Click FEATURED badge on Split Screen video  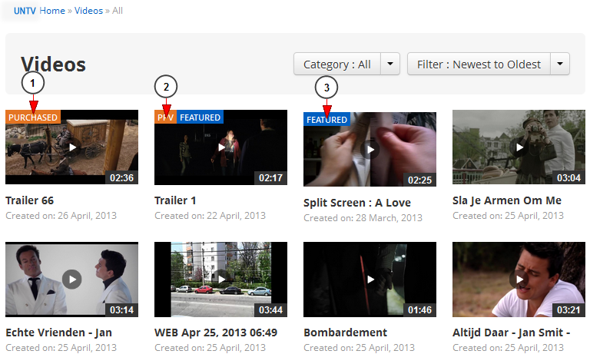326,120
